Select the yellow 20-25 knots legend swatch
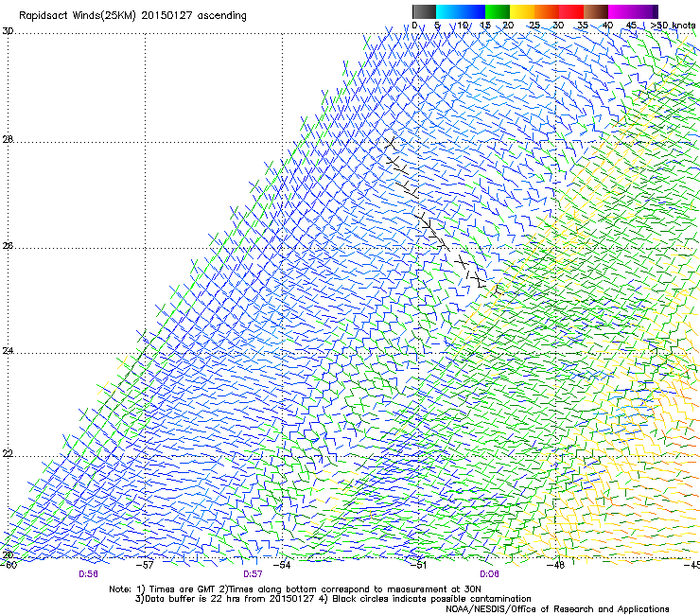 tap(522, 11)
